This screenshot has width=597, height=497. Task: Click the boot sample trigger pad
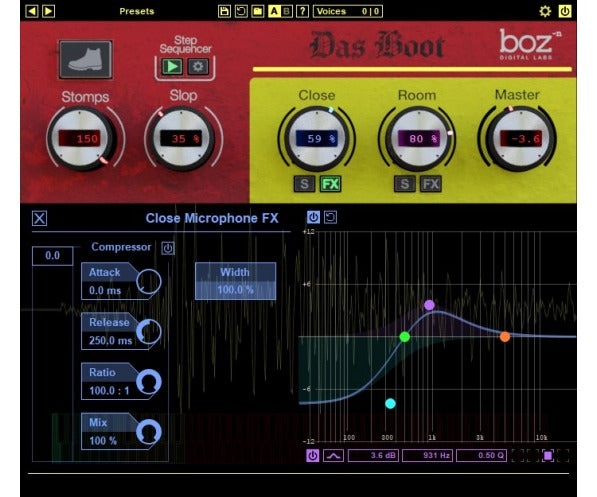pyautogui.click(x=86, y=59)
